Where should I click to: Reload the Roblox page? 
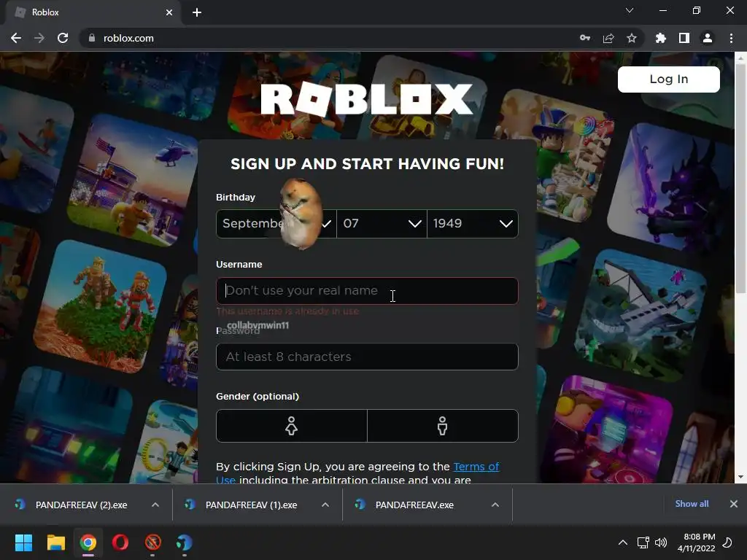(x=63, y=38)
